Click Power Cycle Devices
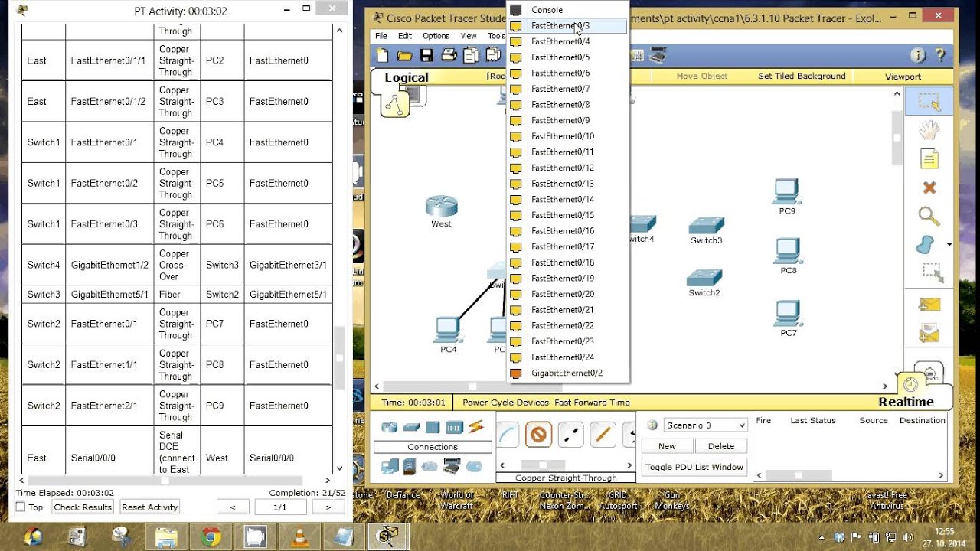This screenshot has width=980, height=551. [505, 403]
